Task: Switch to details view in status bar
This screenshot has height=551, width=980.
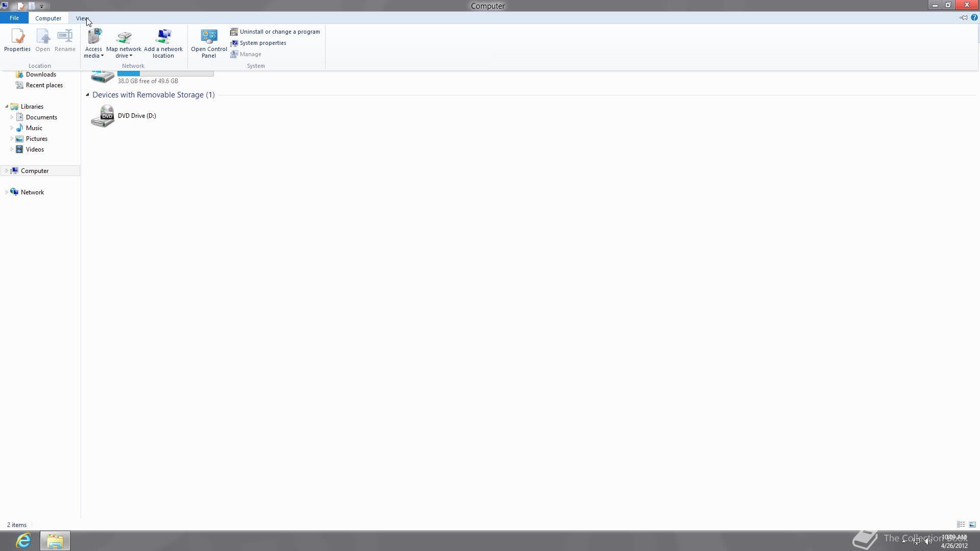Action: pos(961,524)
